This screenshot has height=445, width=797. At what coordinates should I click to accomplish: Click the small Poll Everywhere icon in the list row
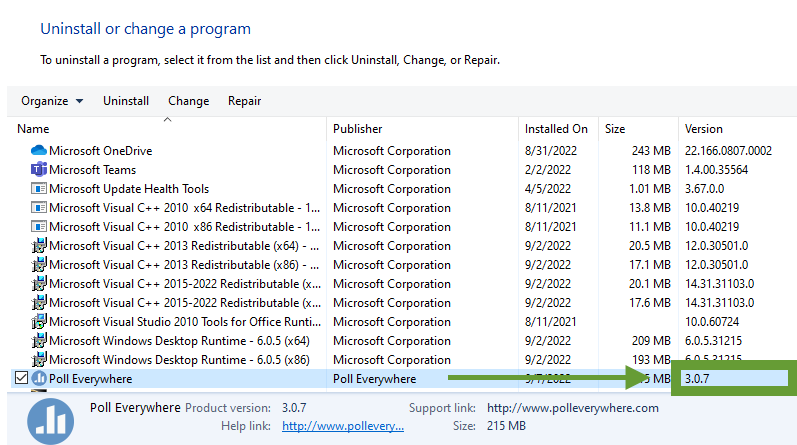click(x=39, y=378)
